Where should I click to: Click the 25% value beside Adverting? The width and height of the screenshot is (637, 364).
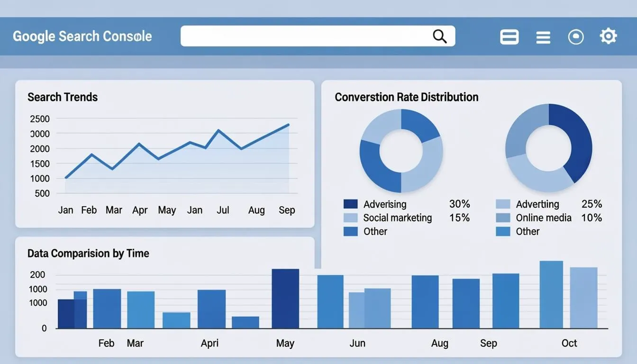click(x=591, y=204)
